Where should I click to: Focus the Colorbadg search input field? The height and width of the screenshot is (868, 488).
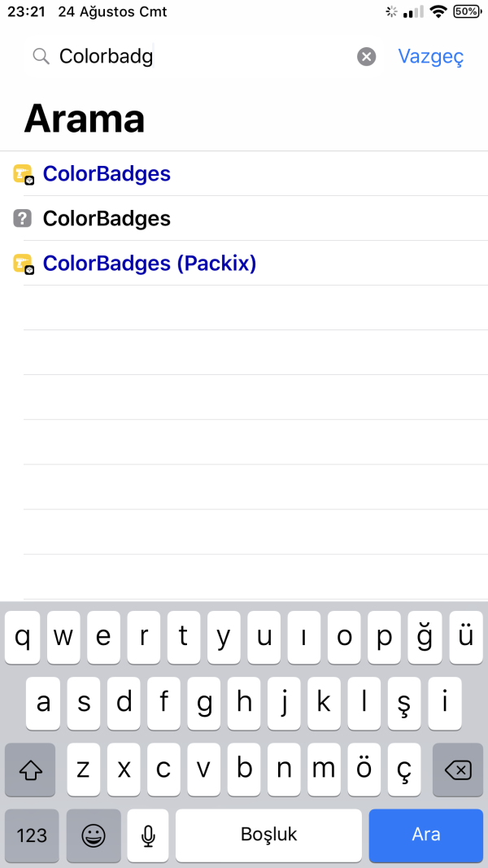click(x=203, y=56)
